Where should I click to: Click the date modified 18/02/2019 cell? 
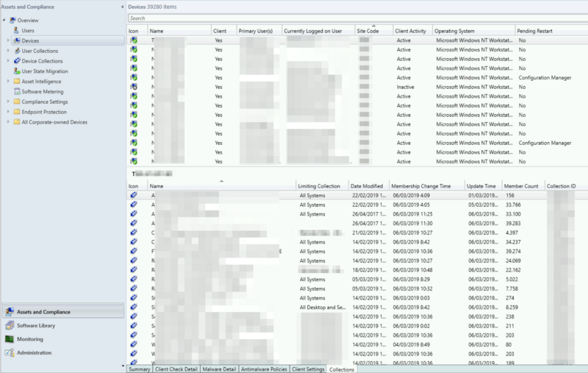[x=369, y=270]
